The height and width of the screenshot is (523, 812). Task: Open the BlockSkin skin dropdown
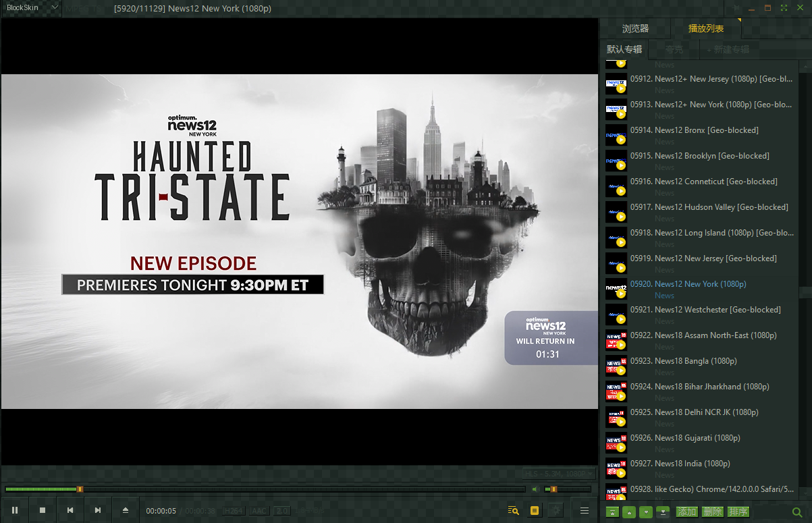point(32,7)
